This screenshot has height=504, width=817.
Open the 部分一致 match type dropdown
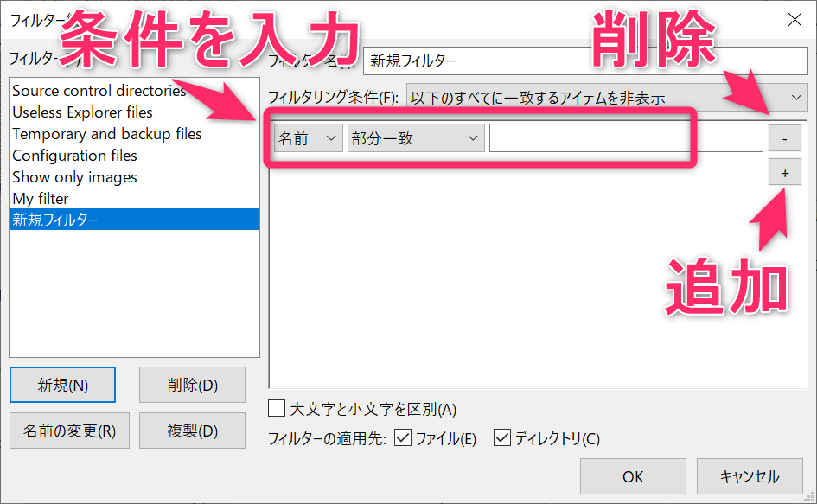point(416,138)
